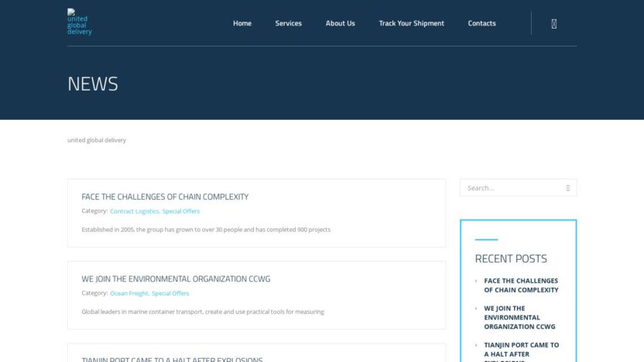Open article Face the Challenges of Chain Complexity
Screen dimensions: 644x362
[x=165, y=196]
